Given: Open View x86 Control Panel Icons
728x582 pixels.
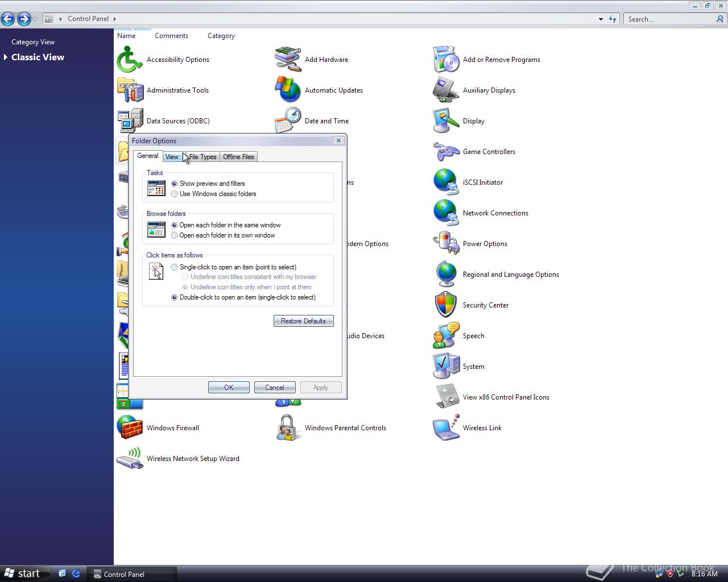Looking at the screenshot, I should (x=446, y=397).
